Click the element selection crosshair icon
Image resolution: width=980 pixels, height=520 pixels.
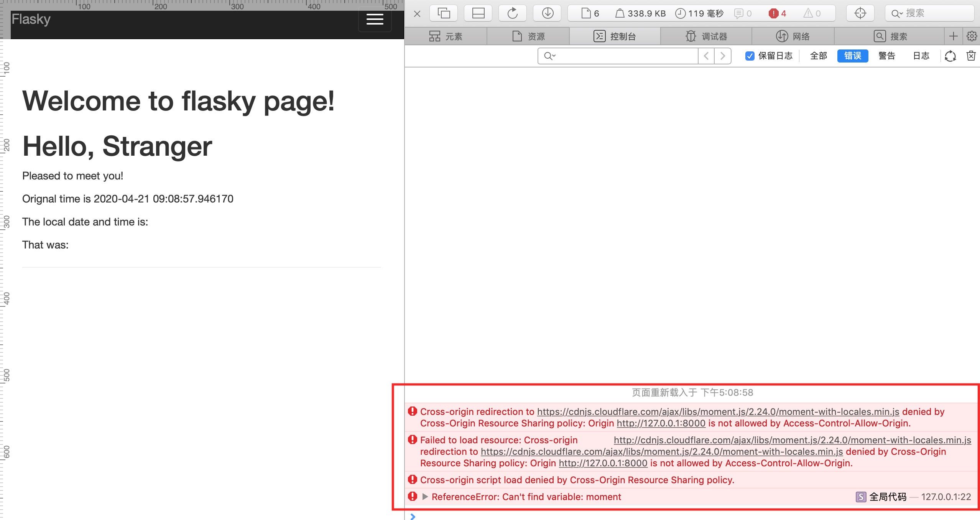(860, 13)
